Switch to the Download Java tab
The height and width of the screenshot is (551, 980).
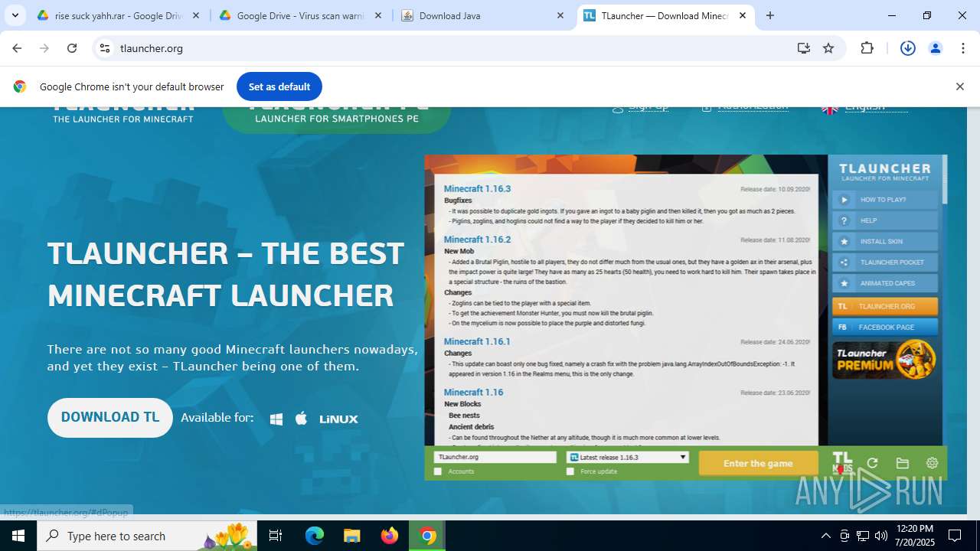click(x=482, y=15)
